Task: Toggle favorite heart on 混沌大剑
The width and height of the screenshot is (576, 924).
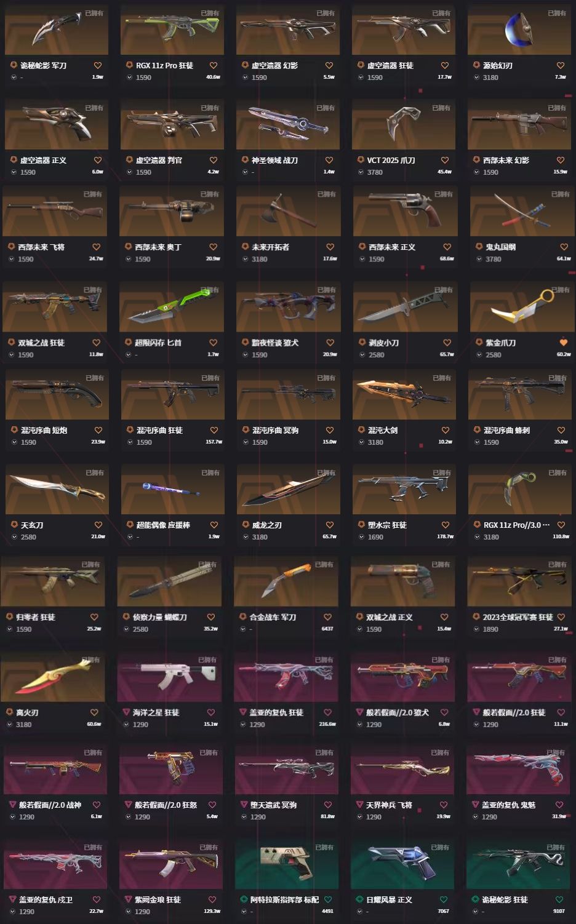Action: 445,430
